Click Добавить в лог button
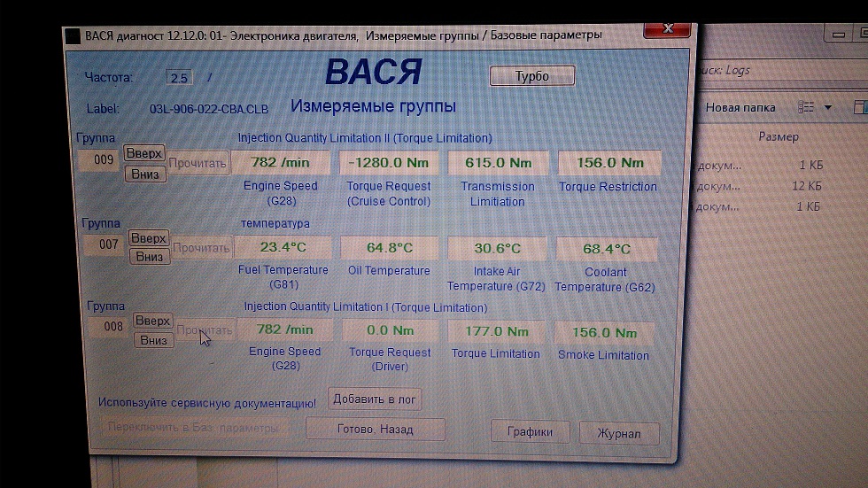The width and height of the screenshot is (868, 488). (x=375, y=399)
